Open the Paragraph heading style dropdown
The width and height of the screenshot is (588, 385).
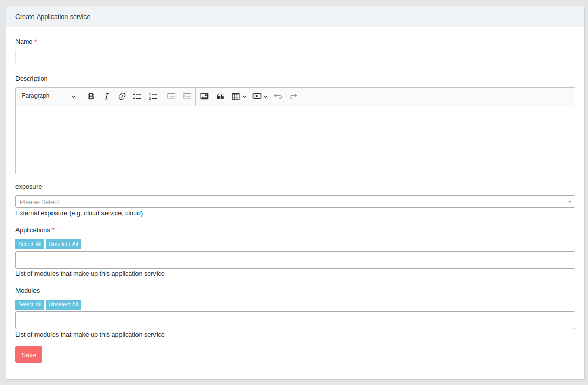[x=48, y=96]
